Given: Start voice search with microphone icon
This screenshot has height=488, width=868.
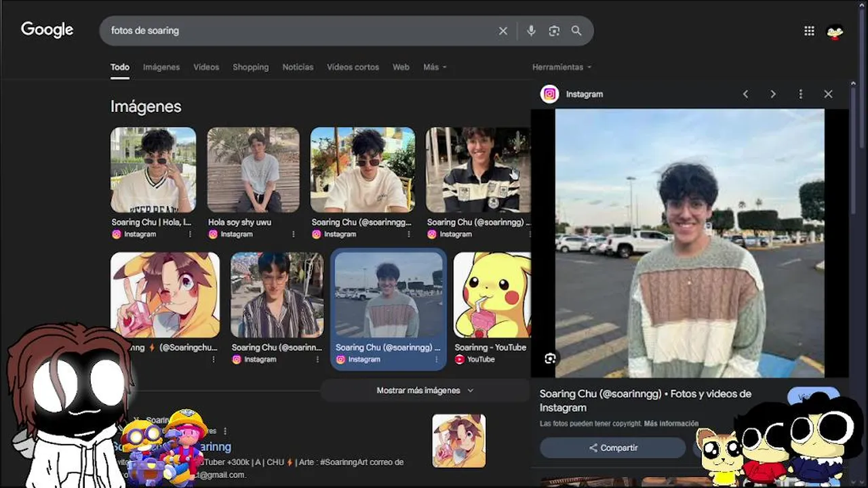Looking at the screenshot, I should pyautogui.click(x=531, y=30).
